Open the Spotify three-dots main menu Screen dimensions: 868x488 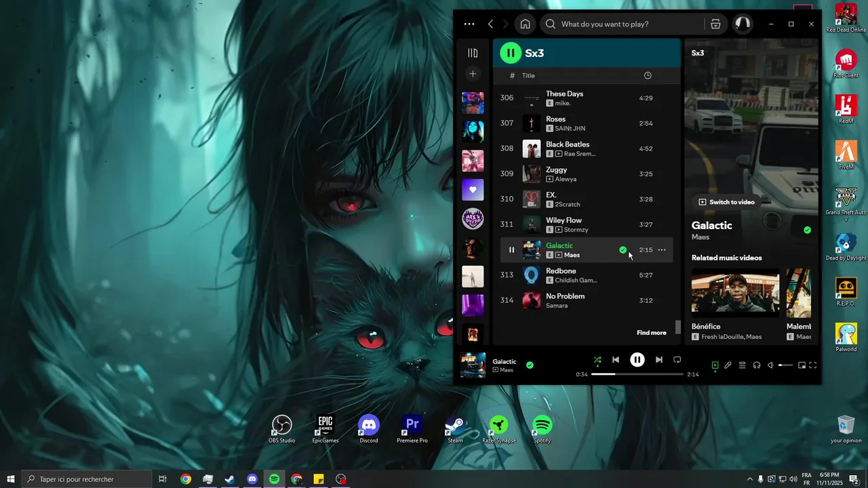click(469, 24)
